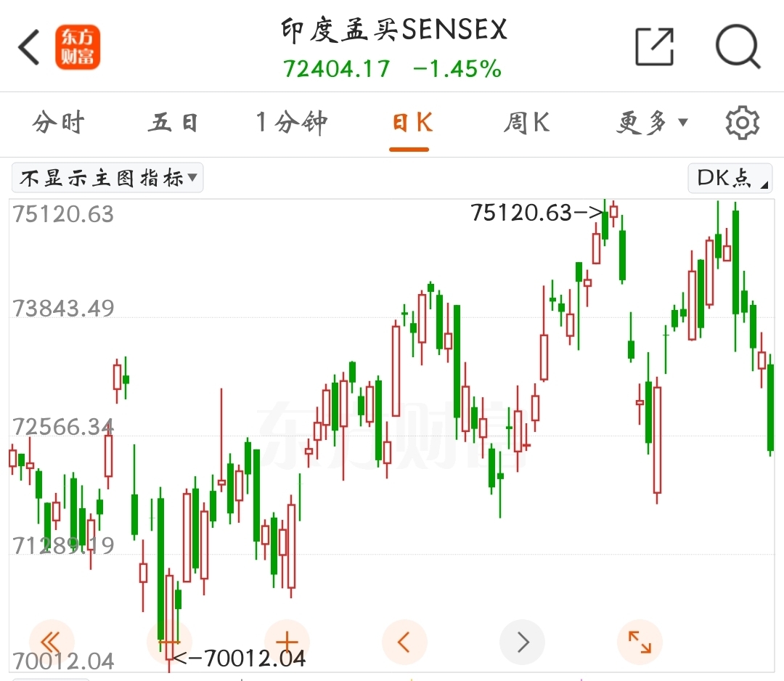Screen dimensions: 784x681
Task: Open the share/export icon
Action: pos(654,46)
